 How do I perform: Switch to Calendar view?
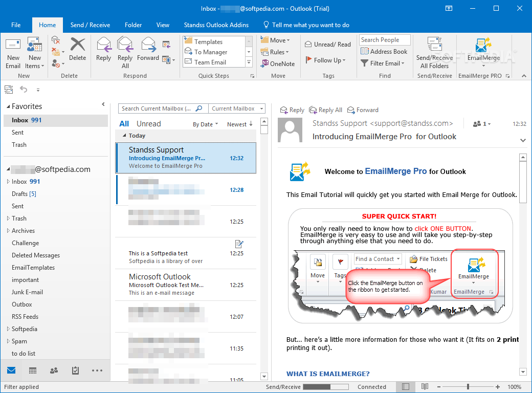[33, 370]
